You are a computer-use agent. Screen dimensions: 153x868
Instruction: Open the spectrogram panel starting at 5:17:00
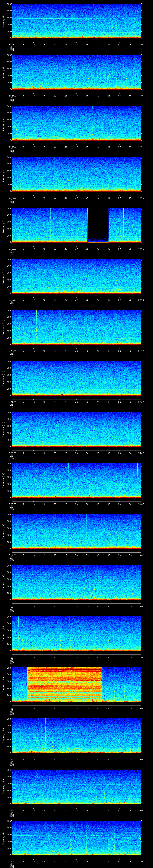[76, 174]
